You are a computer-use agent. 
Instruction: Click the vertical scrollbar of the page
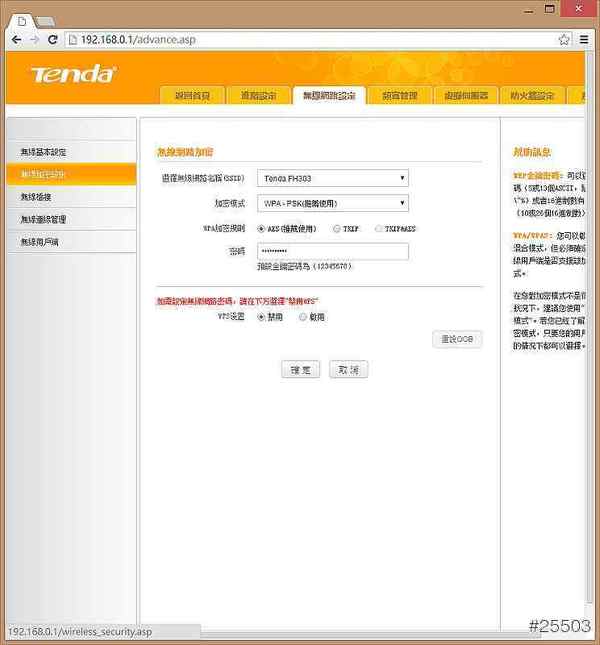(x=589, y=329)
